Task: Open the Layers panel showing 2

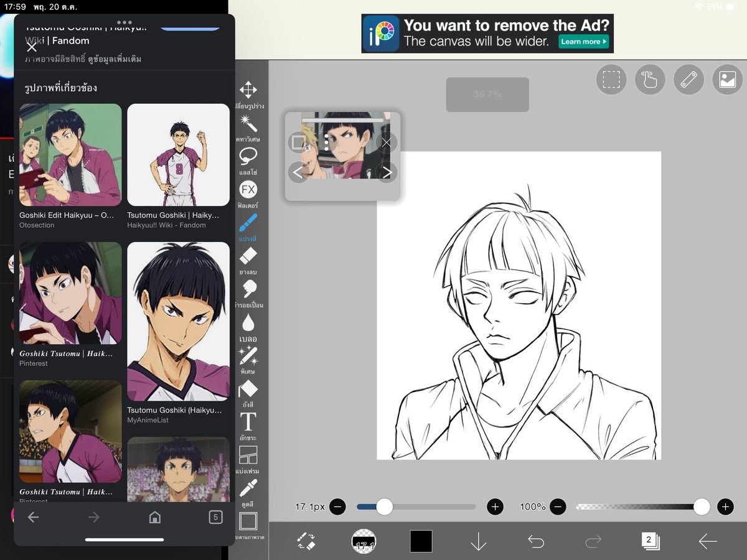Action: click(650, 541)
